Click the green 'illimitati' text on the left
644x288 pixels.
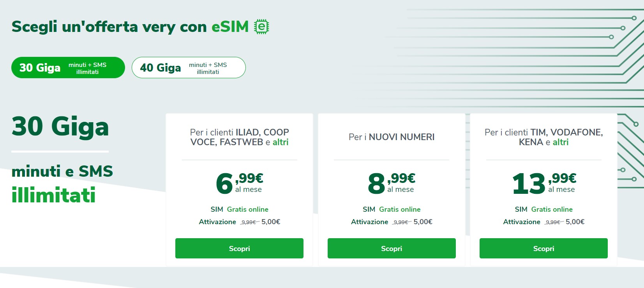pos(54,195)
